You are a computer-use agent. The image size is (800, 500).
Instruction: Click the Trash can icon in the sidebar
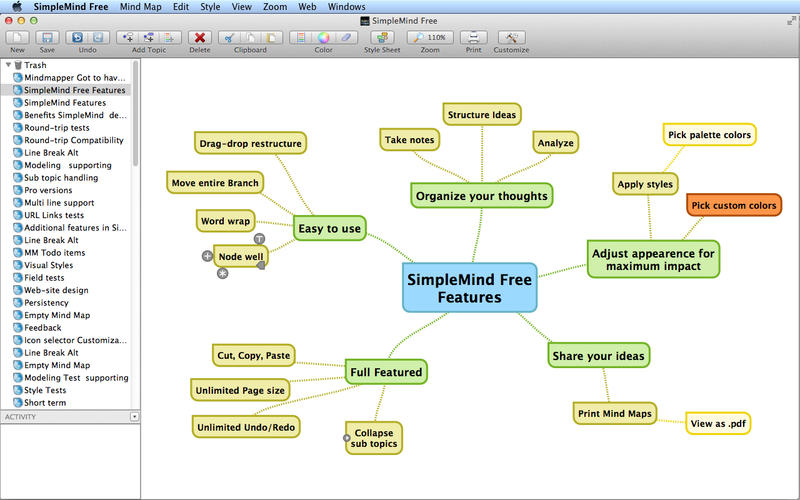(x=18, y=65)
